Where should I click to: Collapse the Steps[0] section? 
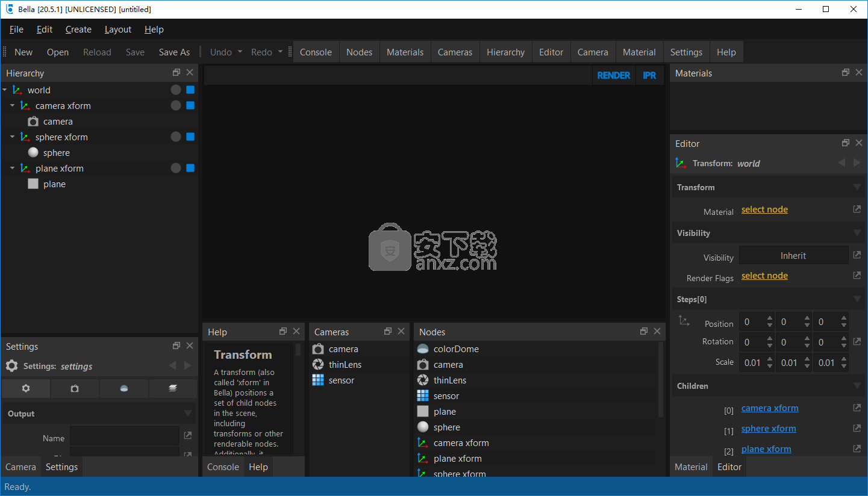(857, 299)
